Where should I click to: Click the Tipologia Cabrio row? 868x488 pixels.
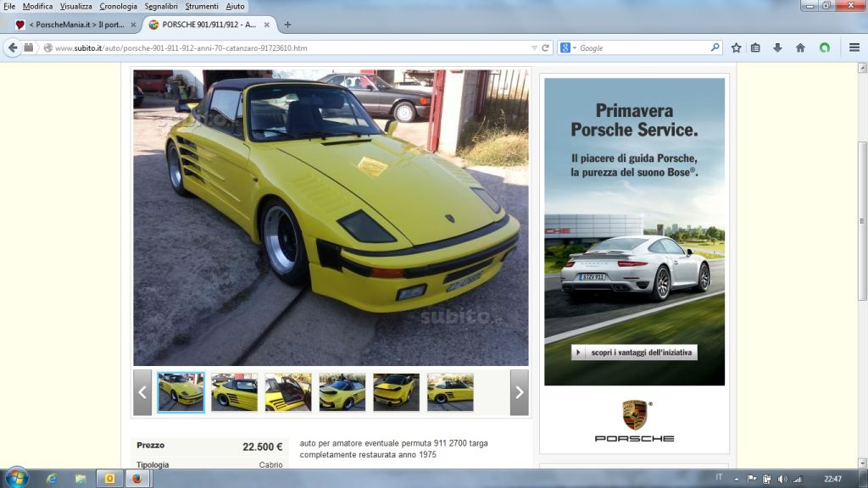(x=209, y=465)
